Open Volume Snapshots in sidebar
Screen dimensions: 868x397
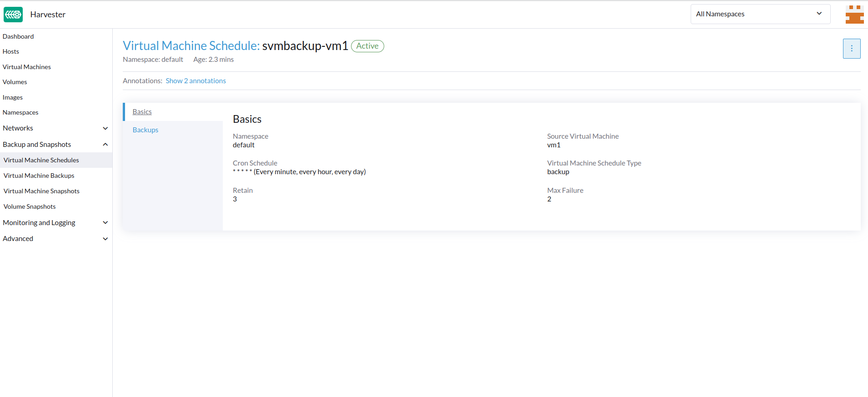(30, 206)
